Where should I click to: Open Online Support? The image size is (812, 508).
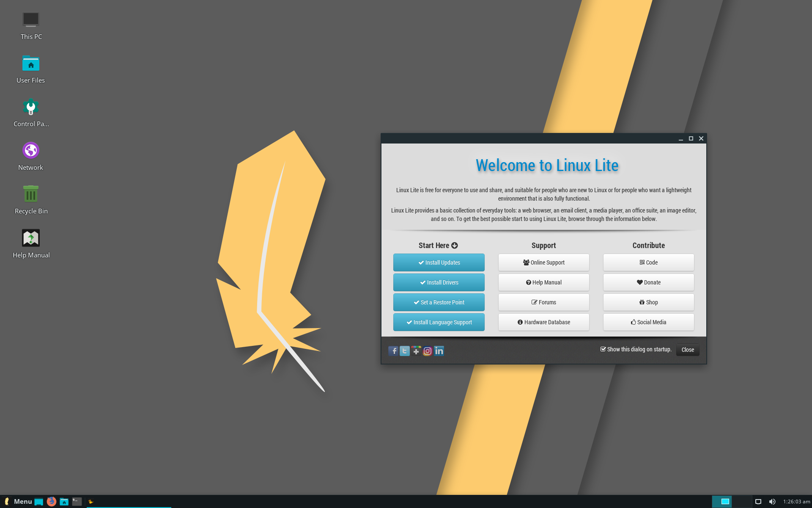click(x=544, y=262)
